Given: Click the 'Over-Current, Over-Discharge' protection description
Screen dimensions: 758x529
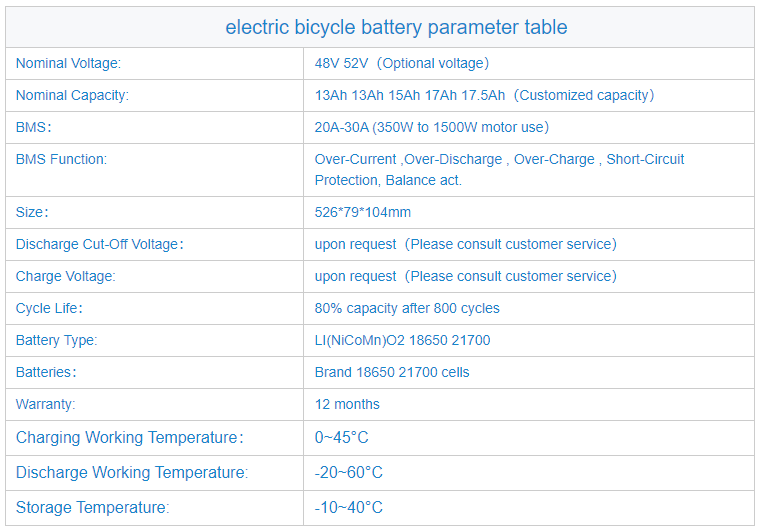Looking at the screenshot, I should click(x=499, y=170).
